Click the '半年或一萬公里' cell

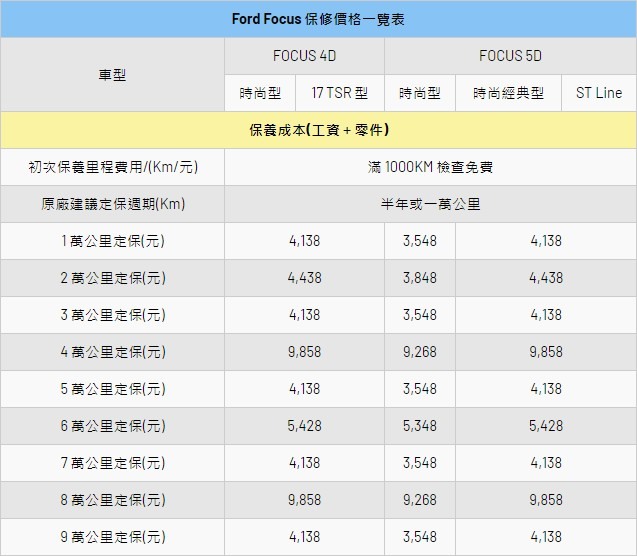click(x=430, y=204)
